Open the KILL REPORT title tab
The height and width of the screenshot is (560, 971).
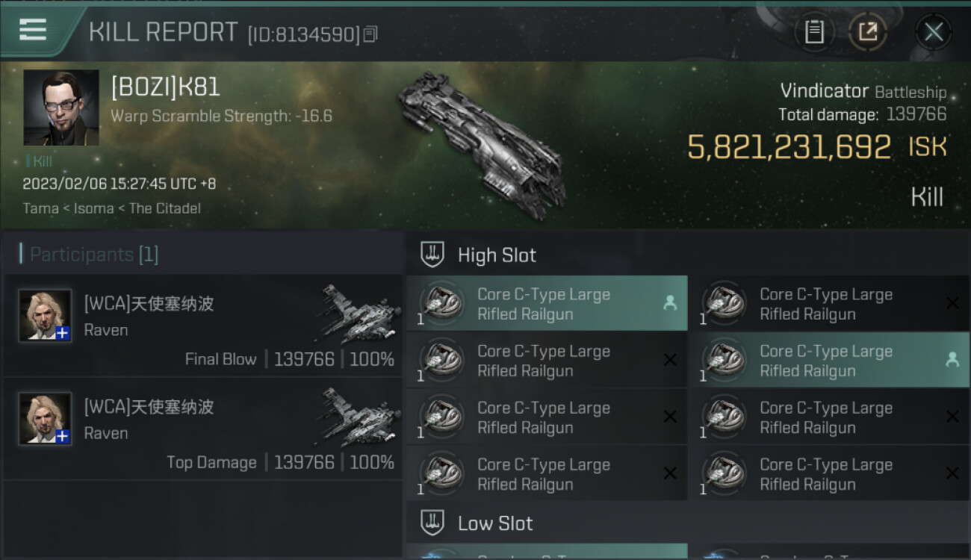pyautogui.click(x=163, y=32)
